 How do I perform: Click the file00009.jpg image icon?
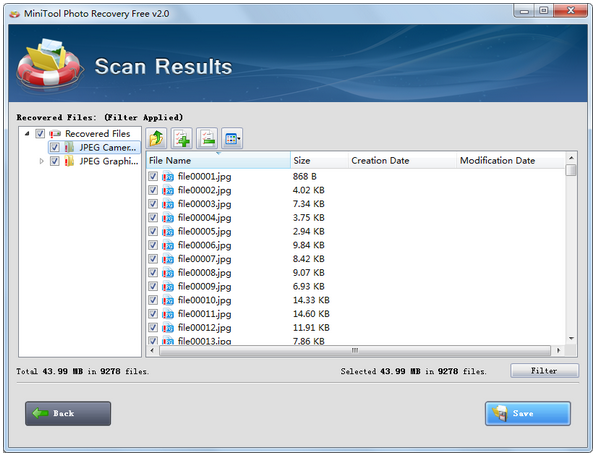[168, 286]
